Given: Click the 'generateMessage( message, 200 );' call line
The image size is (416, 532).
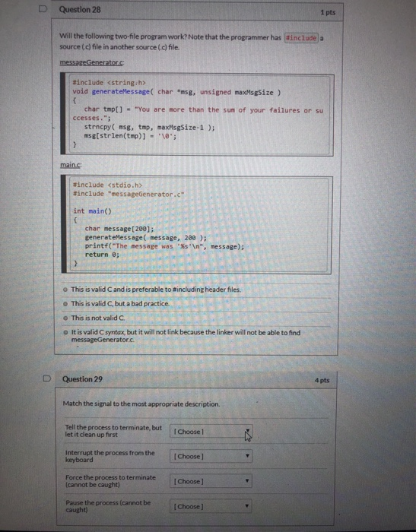Looking at the screenshot, I should coord(146,237).
